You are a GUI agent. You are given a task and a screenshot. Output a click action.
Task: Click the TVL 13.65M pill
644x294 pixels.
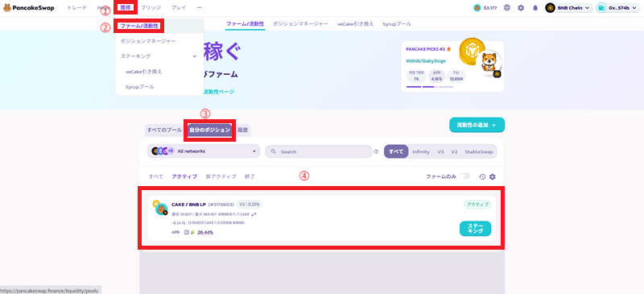(456, 76)
